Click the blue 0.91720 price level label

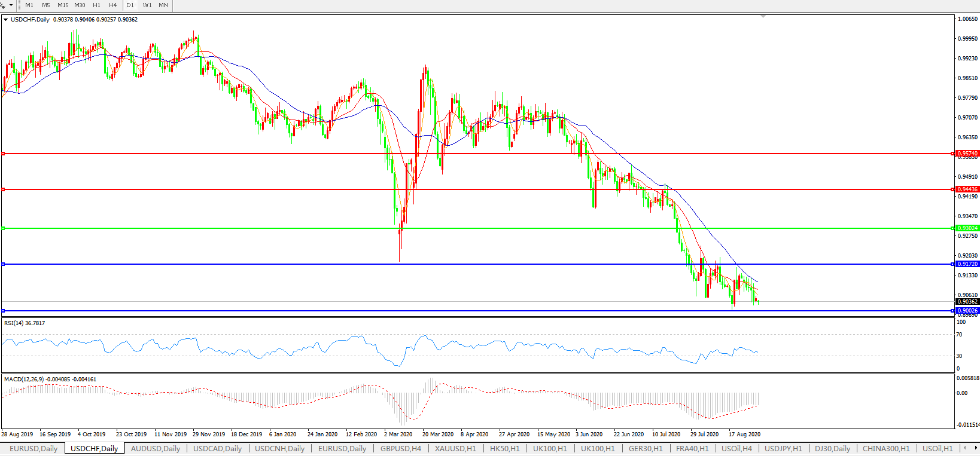(x=967, y=264)
